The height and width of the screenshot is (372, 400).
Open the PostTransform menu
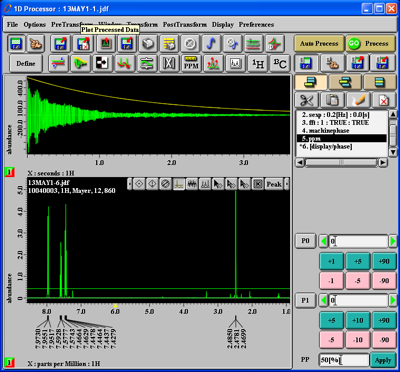(x=185, y=25)
